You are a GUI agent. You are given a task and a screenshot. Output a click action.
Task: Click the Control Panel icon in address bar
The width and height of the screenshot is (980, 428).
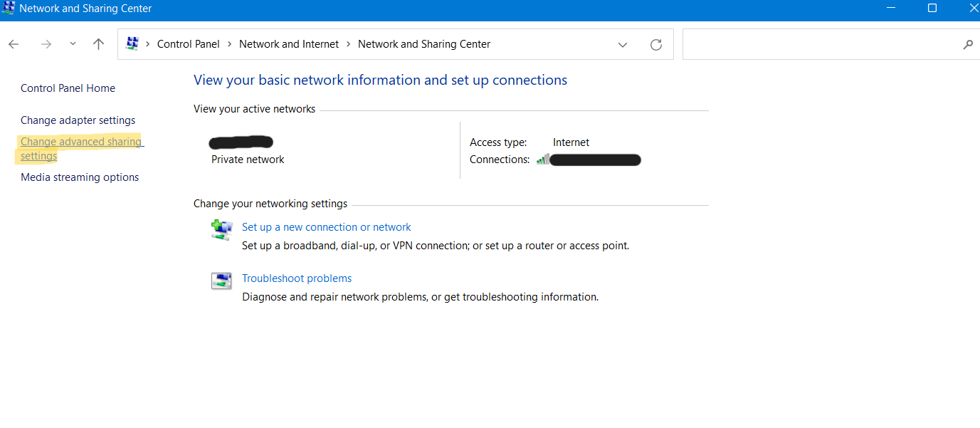(132, 44)
